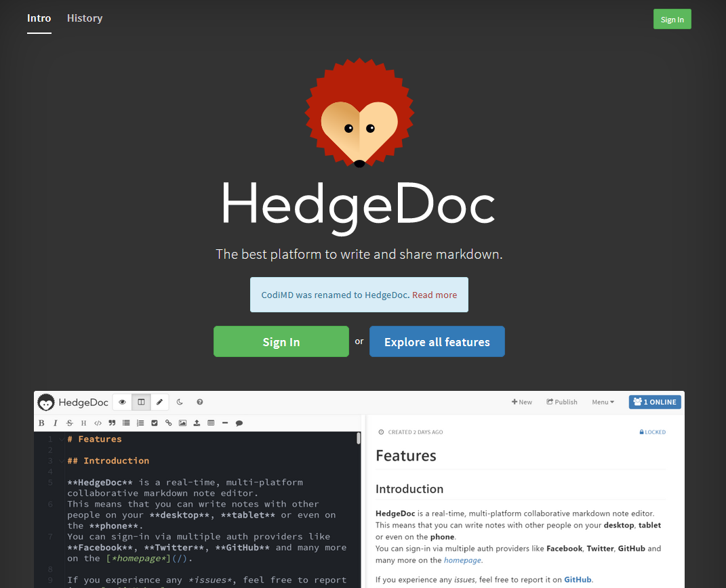Click the 1 ONLINE users badge
Viewport: 726px width, 588px height.
point(655,402)
